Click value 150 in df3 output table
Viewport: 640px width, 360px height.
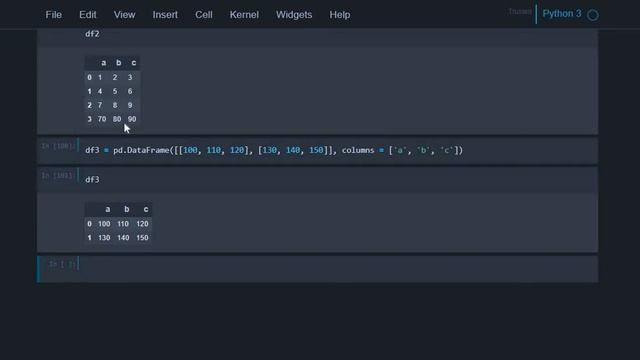142,238
